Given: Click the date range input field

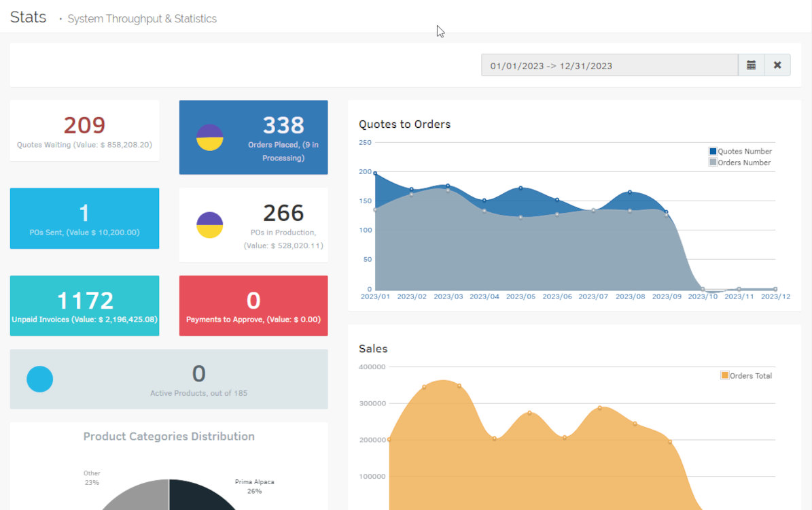Looking at the screenshot, I should (609, 65).
